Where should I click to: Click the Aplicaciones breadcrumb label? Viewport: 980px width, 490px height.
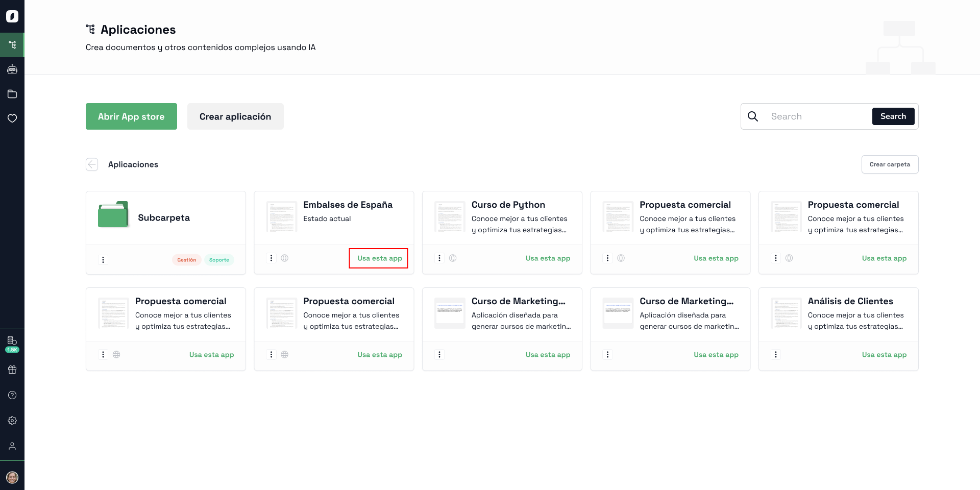[x=133, y=164]
